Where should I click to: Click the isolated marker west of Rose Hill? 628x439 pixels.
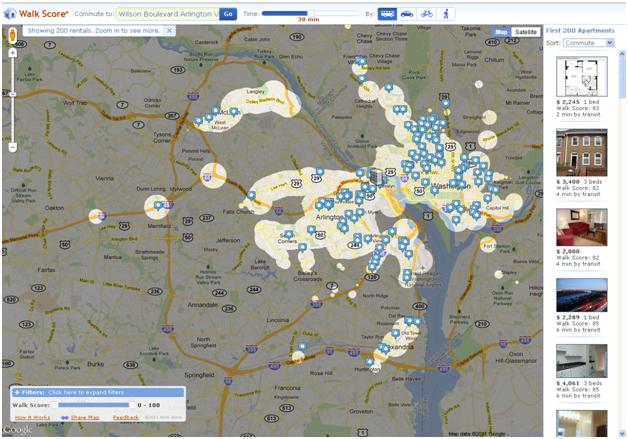303,347
